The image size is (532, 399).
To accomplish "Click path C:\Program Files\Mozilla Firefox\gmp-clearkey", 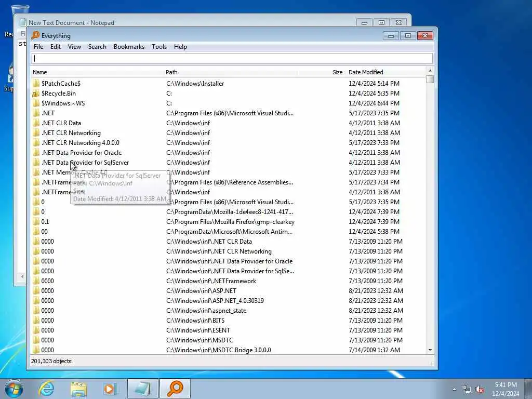I will 230,221.
